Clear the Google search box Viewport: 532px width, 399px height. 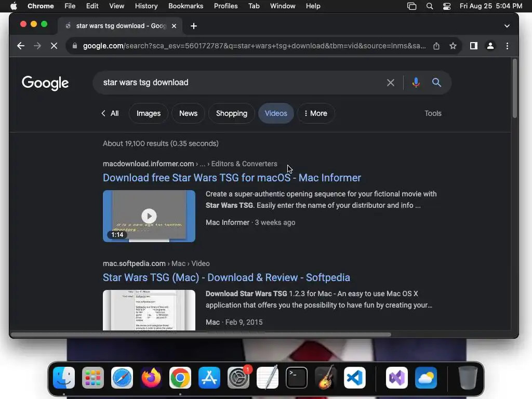391,83
